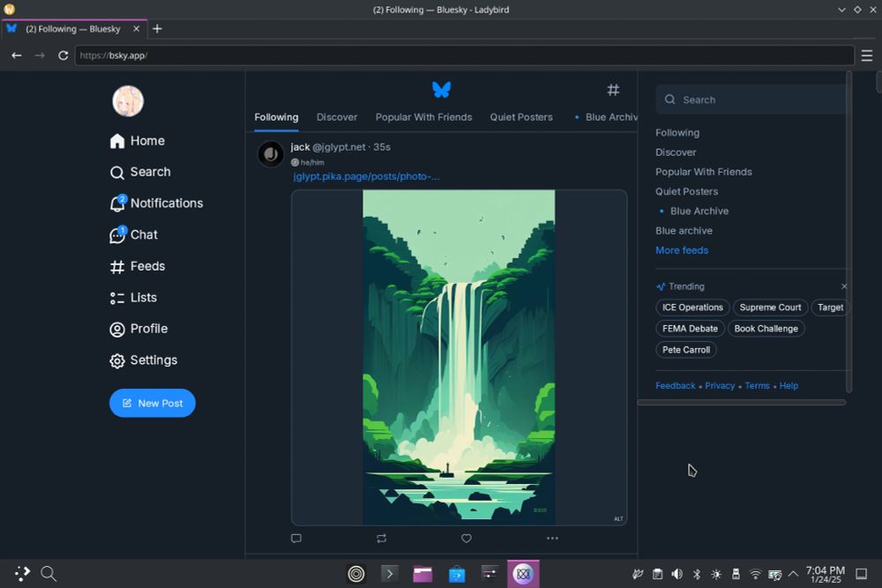Select Discover in the right feed list

coord(676,153)
